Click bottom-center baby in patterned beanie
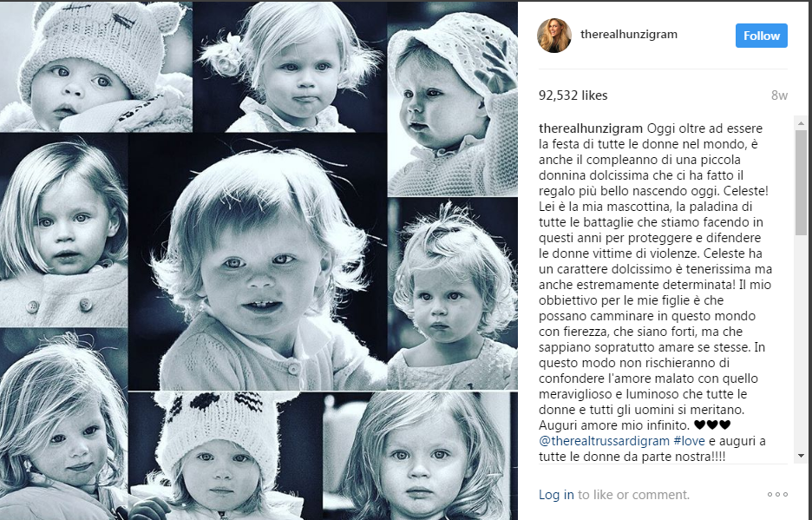The height and width of the screenshot is (520, 812). [x=225, y=456]
